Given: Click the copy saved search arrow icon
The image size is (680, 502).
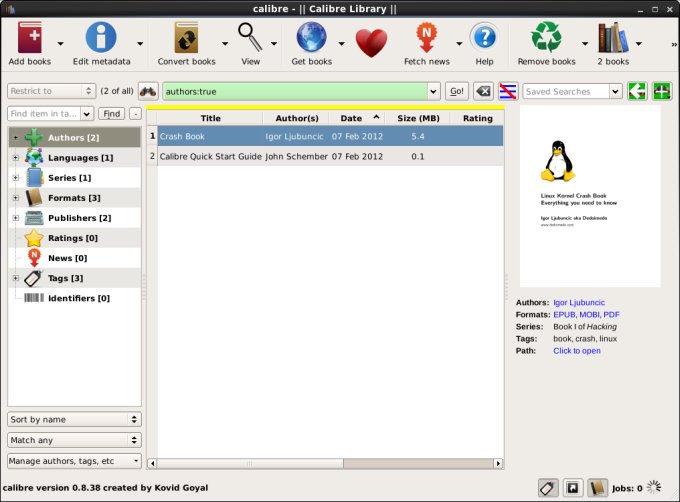Looking at the screenshot, I should (x=637, y=91).
